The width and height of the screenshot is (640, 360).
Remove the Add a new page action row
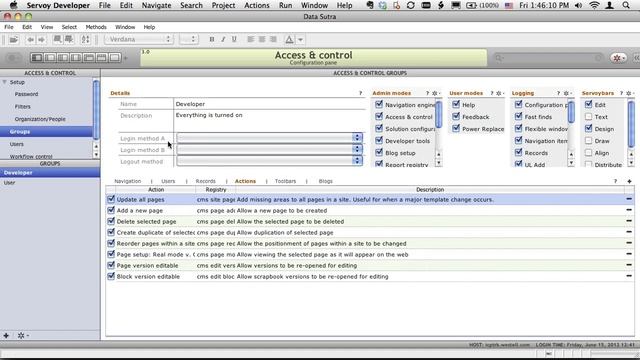coord(629,210)
